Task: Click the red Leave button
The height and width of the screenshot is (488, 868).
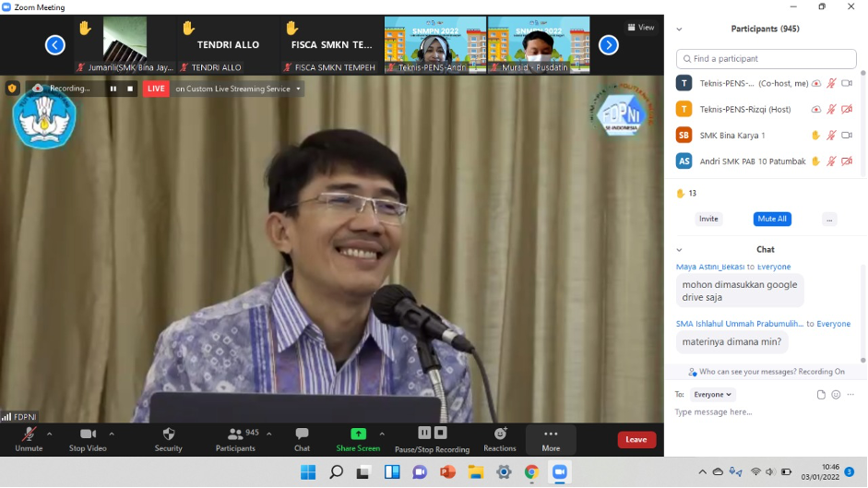Action: click(636, 440)
